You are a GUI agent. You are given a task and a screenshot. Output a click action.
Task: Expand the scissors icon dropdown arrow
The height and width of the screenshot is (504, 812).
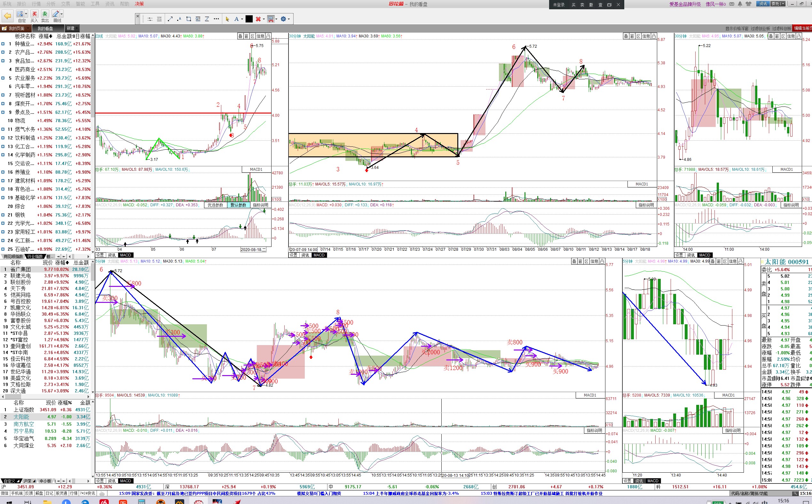coord(276,19)
